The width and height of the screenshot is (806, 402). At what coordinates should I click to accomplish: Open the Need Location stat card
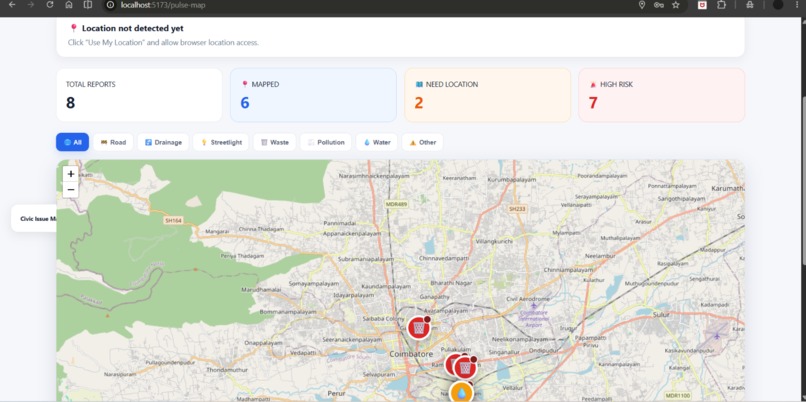[487, 95]
